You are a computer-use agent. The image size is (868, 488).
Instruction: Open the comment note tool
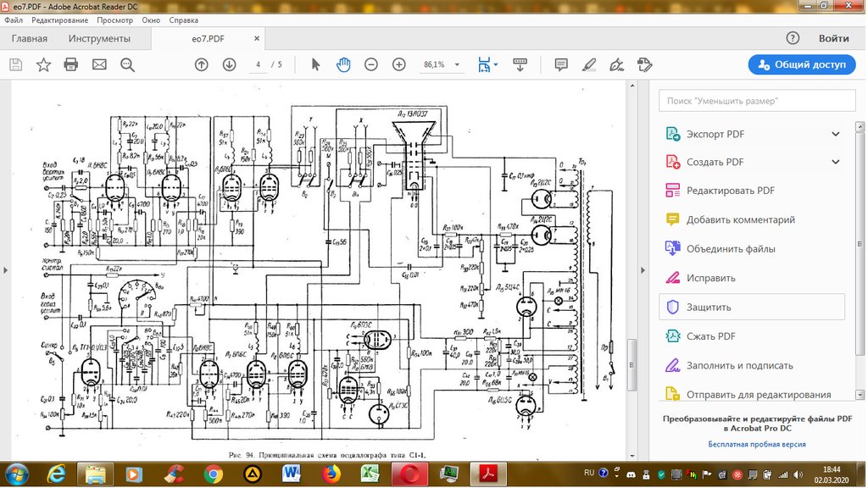click(561, 64)
